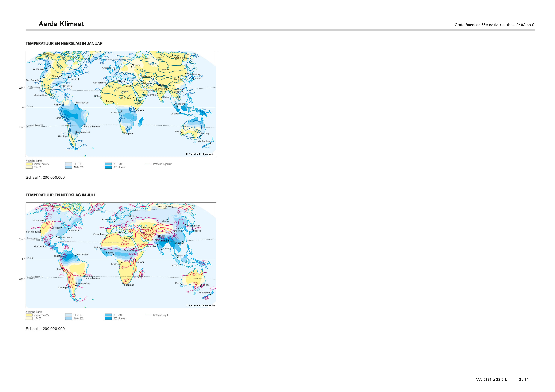
Task: Click the 'minder dan 25' swatch in January legend
Action: [x=29, y=164]
